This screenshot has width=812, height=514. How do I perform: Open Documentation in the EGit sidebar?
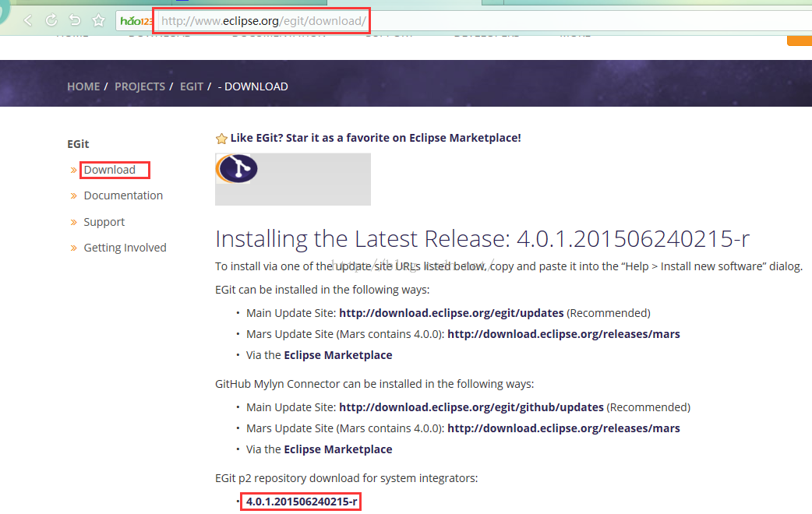coord(123,195)
